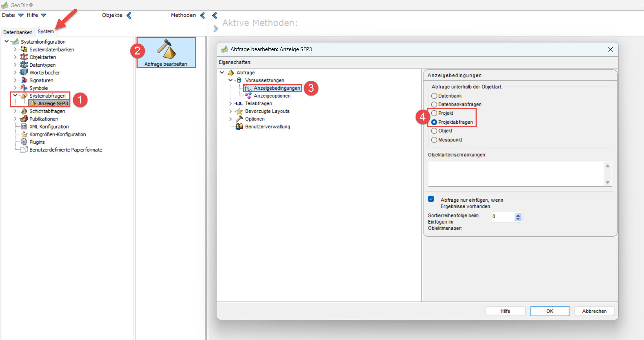Uncheck Abfrage nur einfügen checkbox

(431, 199)
